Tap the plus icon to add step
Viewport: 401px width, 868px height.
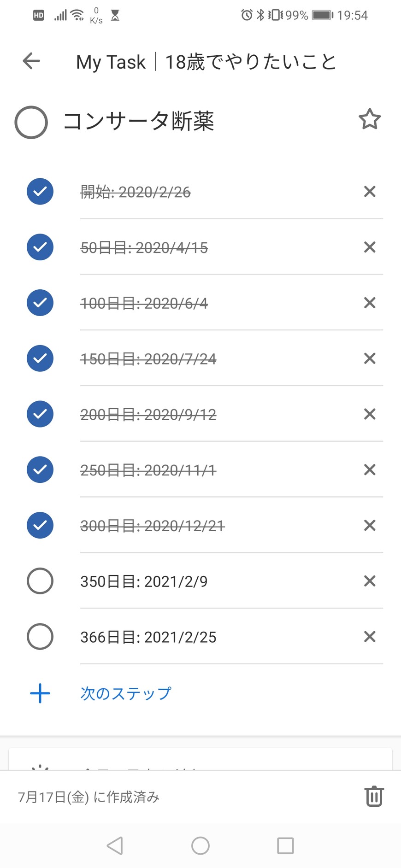pos(40,693)
